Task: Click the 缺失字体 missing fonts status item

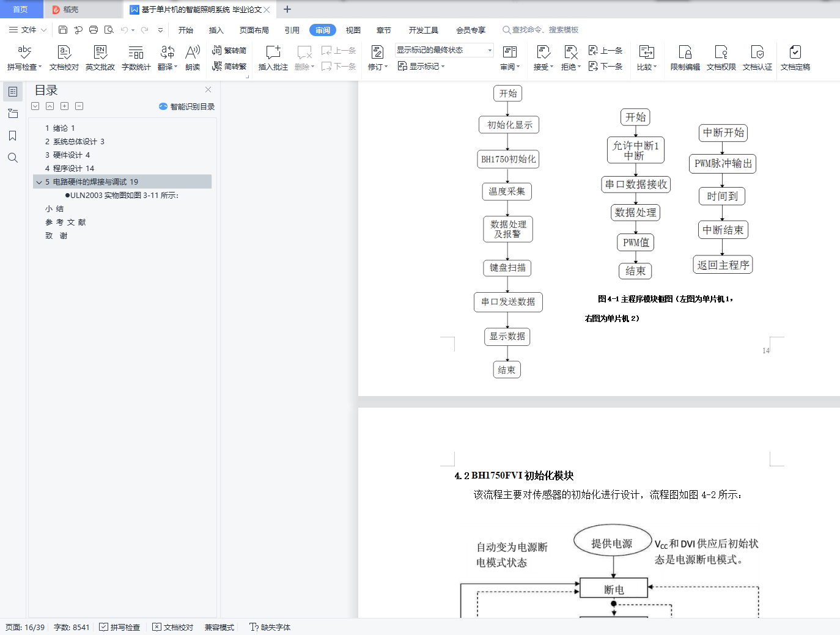Action: point(270,627)
